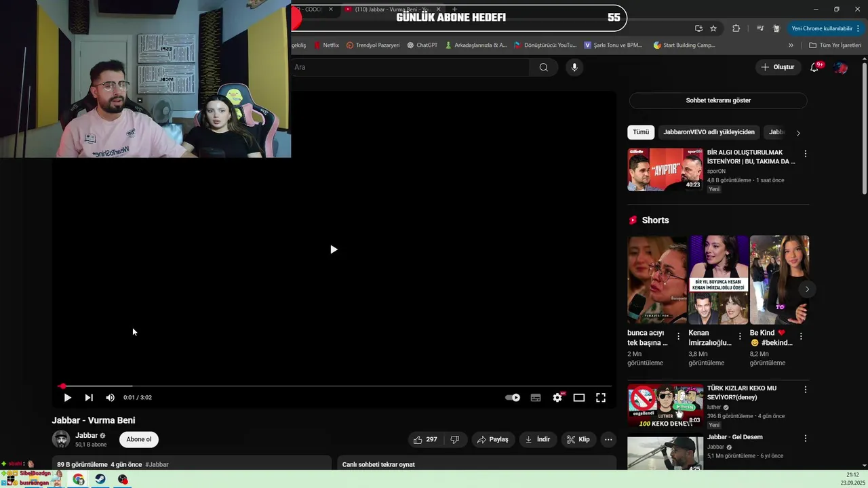Image resolution: width=868 pixels, height=488 pixels.
Task: Open Chrome icon in taskbar
Action: coord(79,479)
